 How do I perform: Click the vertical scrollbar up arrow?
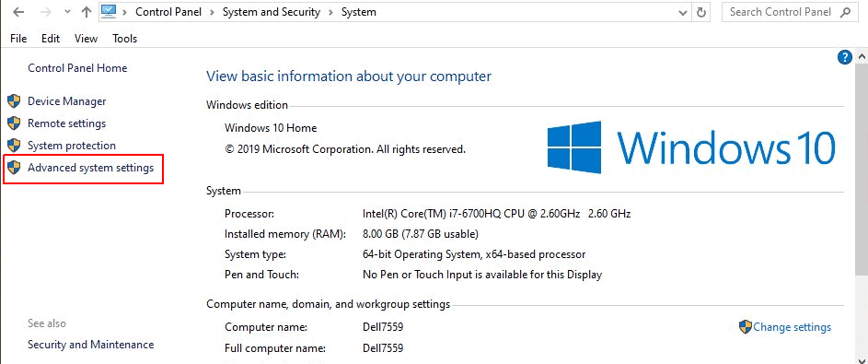[x=862, y=57]
